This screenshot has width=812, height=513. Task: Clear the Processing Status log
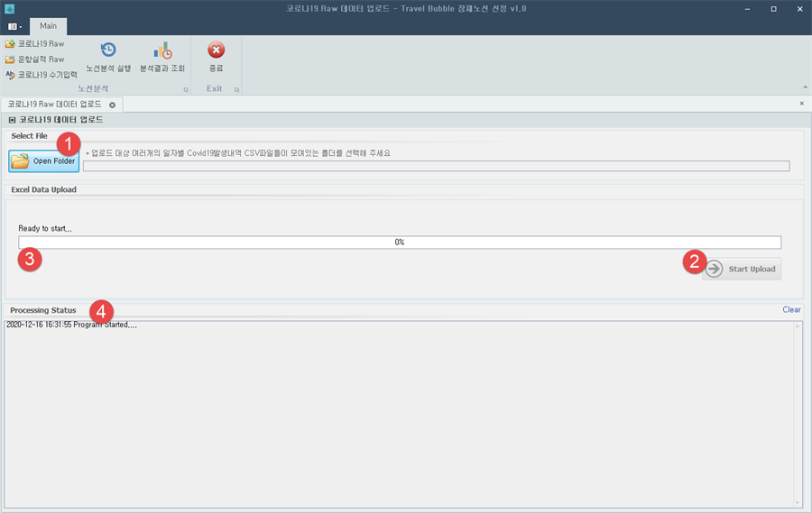click(x=791, y=309)
